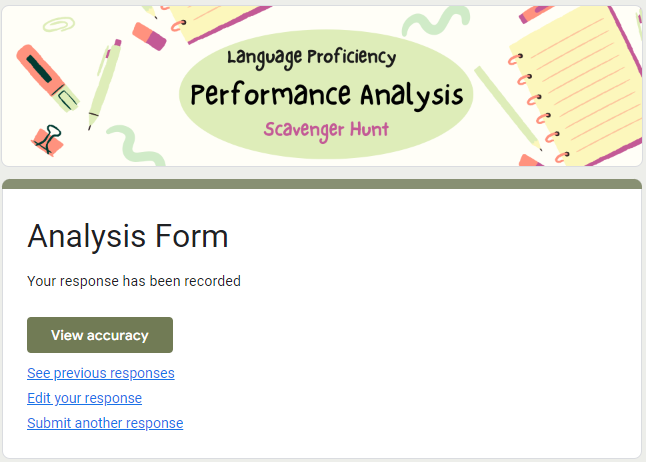Image resolution: width=646 pixels, height=462 pixels.
Task: Follow the Edit your response link
Action: pos(84,398)
